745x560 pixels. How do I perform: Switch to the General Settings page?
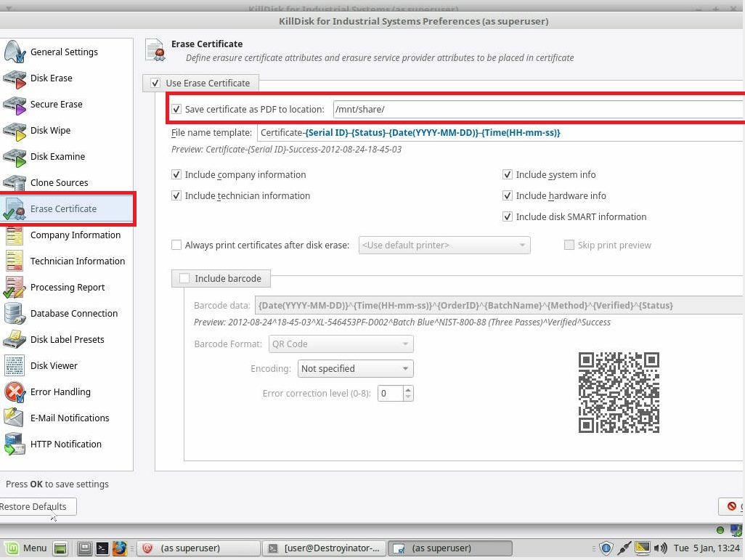pos(64,52)
